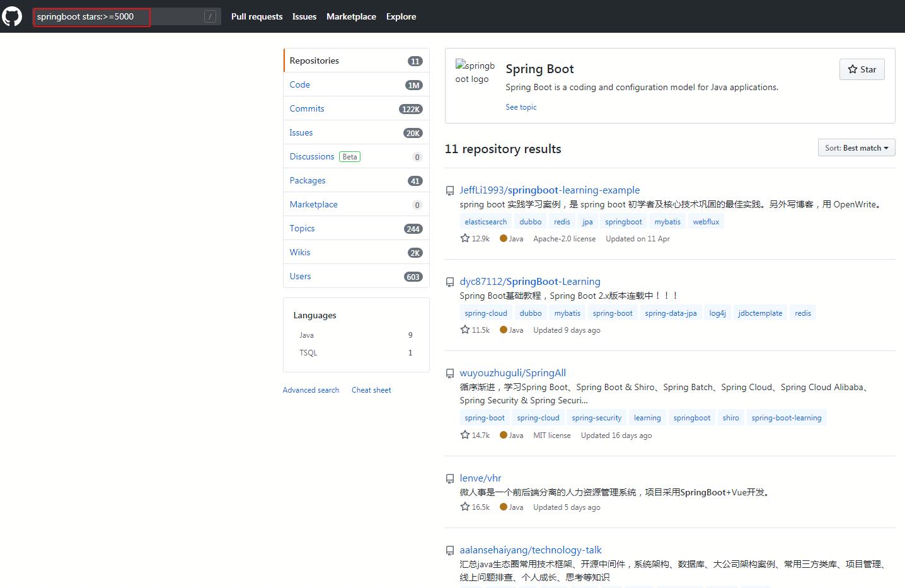This screenshot has width=905, height=588.
Task: Click Java language dot for JeffLi1993 repo
Action: [504, 238]
